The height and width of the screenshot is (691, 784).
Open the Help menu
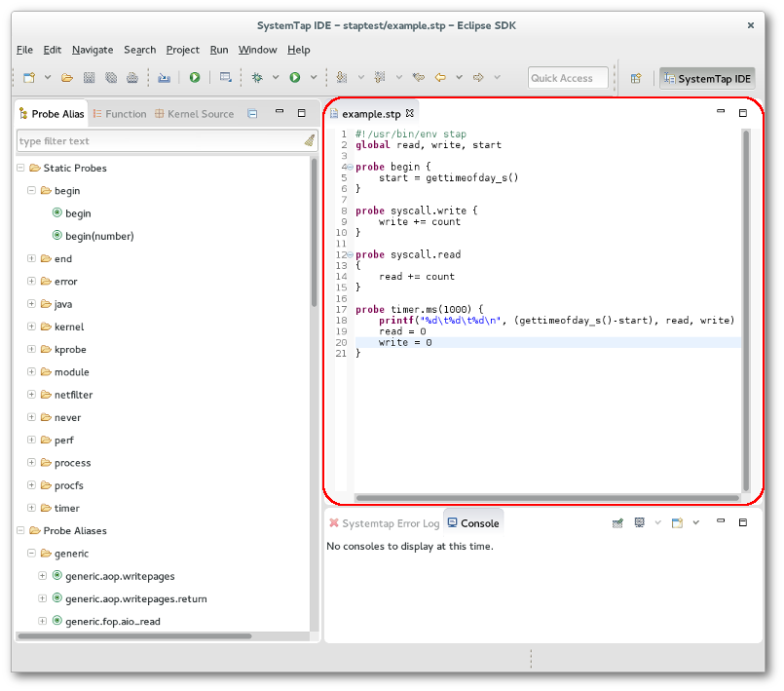coord(298,50)
